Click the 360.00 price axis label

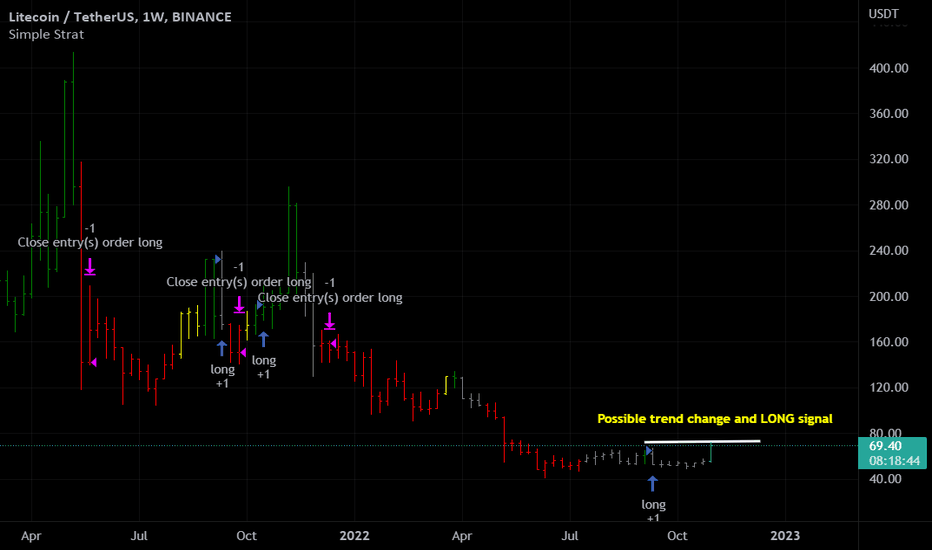889,114
